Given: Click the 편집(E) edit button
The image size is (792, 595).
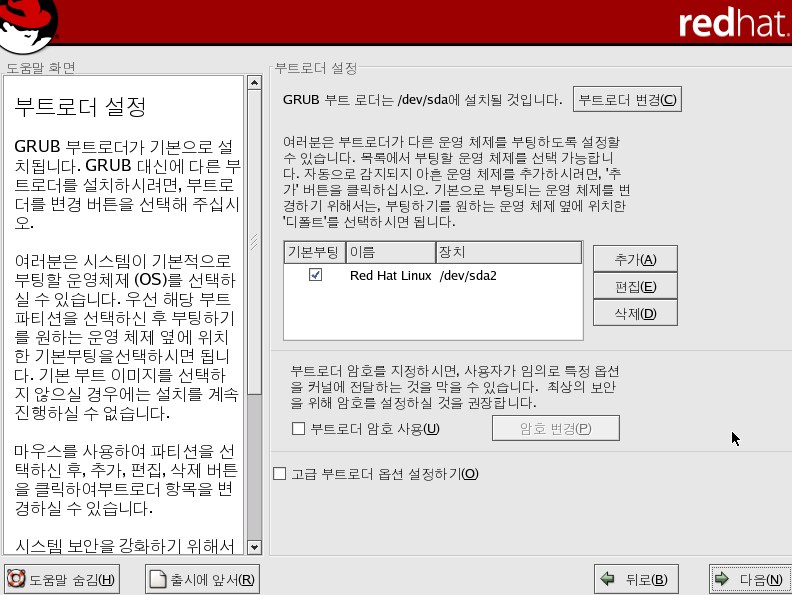Looking at the screenshot, I should [635, 286].
